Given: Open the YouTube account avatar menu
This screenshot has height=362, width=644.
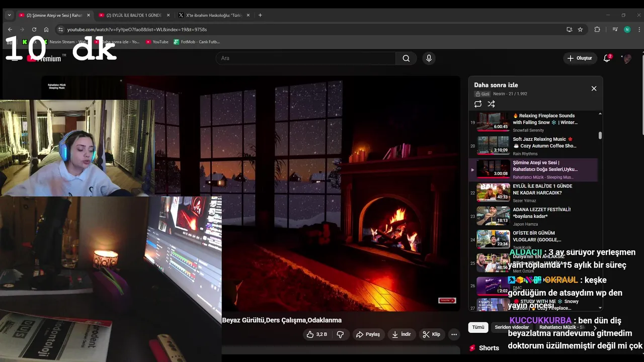Looking at the screenshot, I should coord(627,59).
